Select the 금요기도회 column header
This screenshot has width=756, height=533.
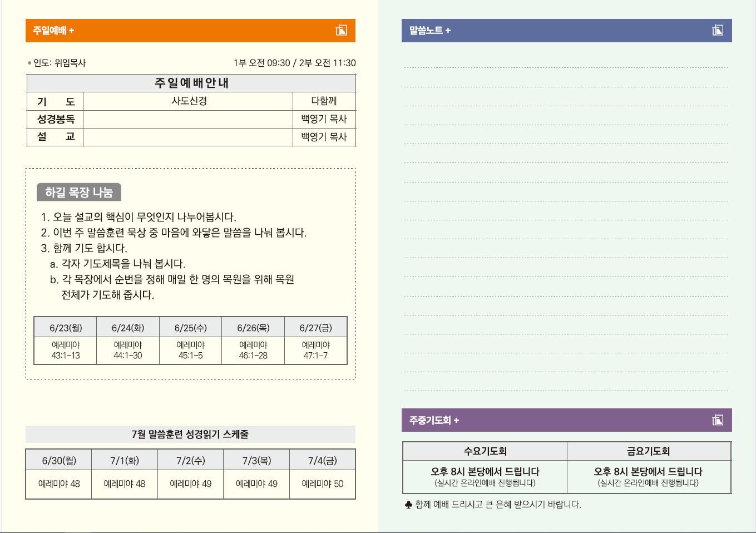pos(648,451)
